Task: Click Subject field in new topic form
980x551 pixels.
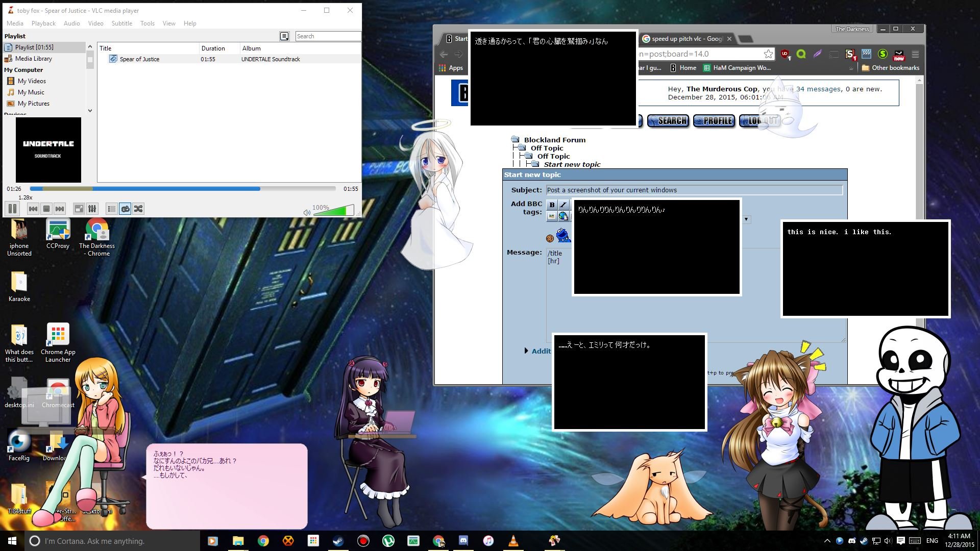Action: pyautogui.click(x=694, y=190)
